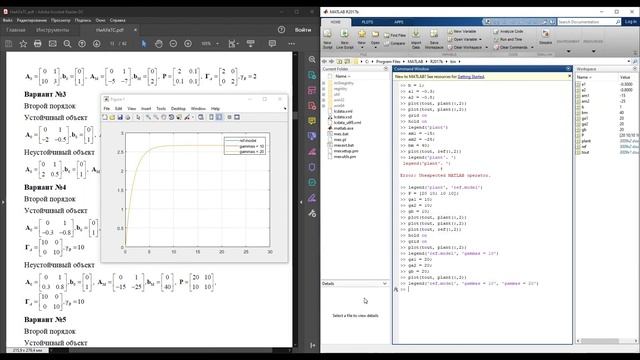Click New Script in MATLAB ribbon
Viewport: 640px width, 360px height.
(x=327, y=40)
